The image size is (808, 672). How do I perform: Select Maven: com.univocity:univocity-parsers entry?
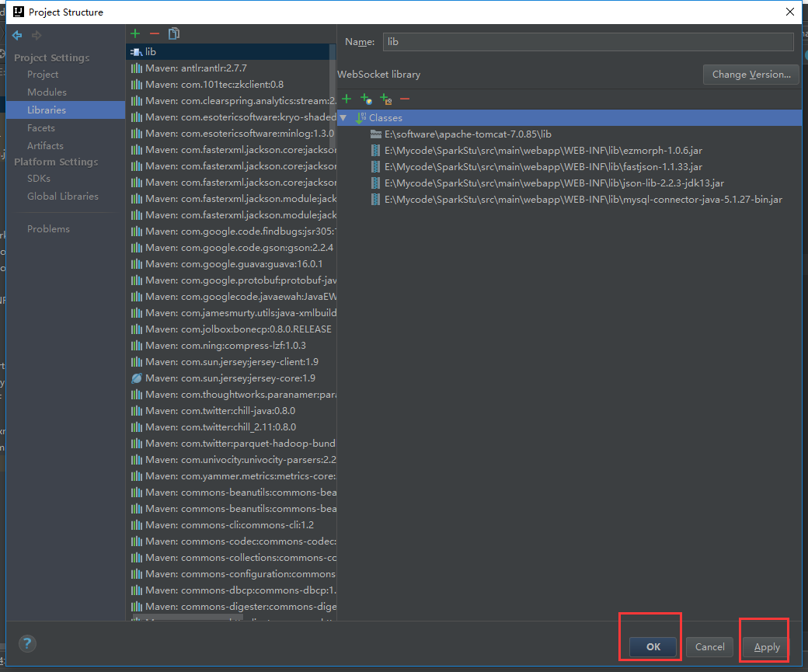coord(231,460)
